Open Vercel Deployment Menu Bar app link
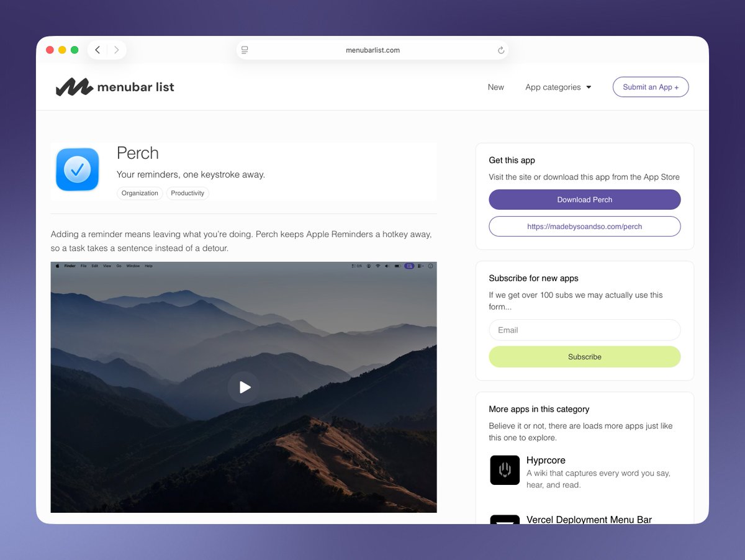 (589, 519)
